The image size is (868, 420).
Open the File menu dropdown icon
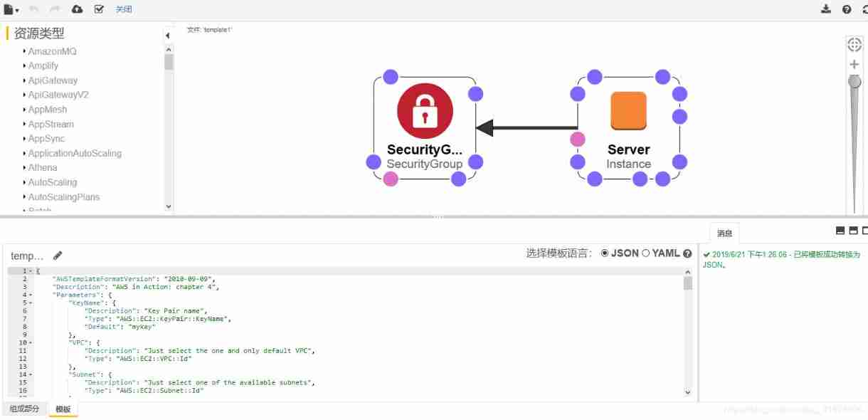(11, 9)
